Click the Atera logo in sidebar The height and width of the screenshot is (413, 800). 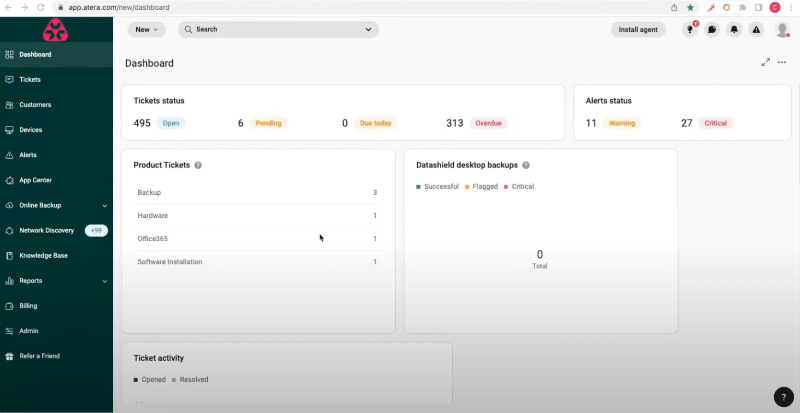(55, 31)
